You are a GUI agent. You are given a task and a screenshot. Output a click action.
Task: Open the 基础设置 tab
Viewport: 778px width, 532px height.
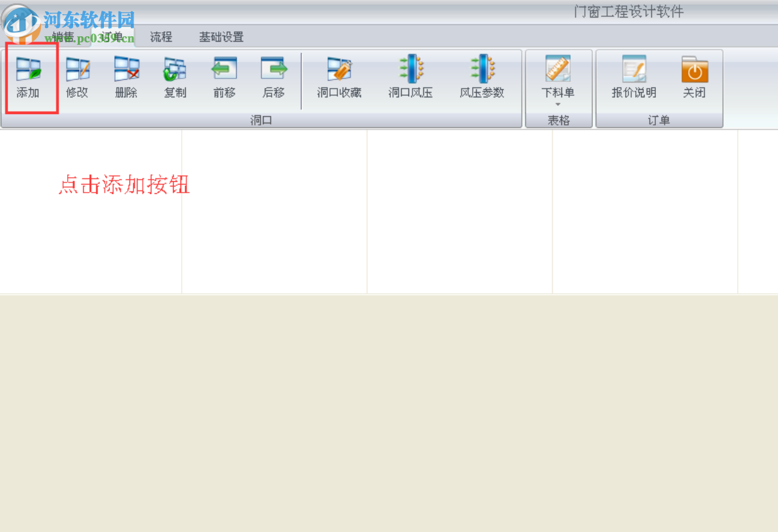pyautogui.click(x=221, y=38)
